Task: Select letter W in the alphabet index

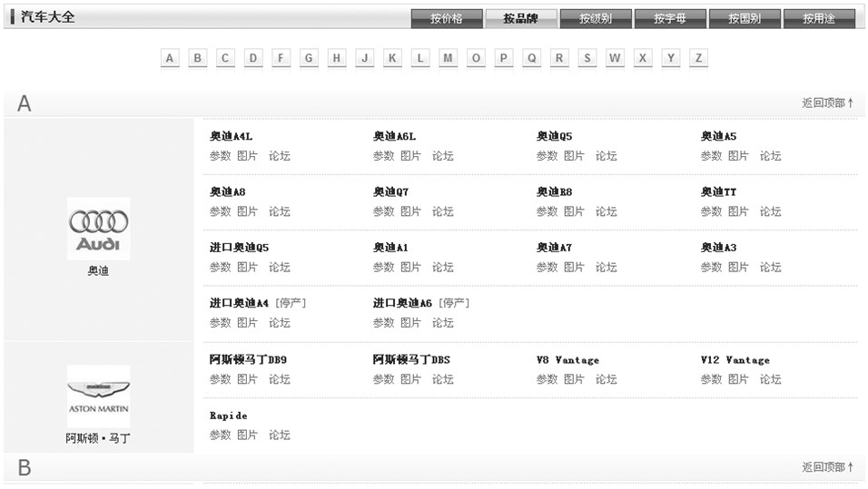Action: click(615, 58)
